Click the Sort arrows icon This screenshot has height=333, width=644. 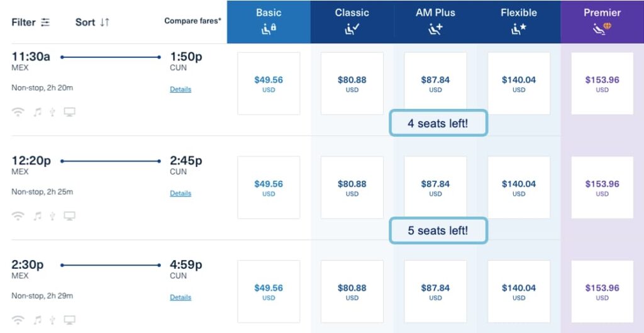105,22
